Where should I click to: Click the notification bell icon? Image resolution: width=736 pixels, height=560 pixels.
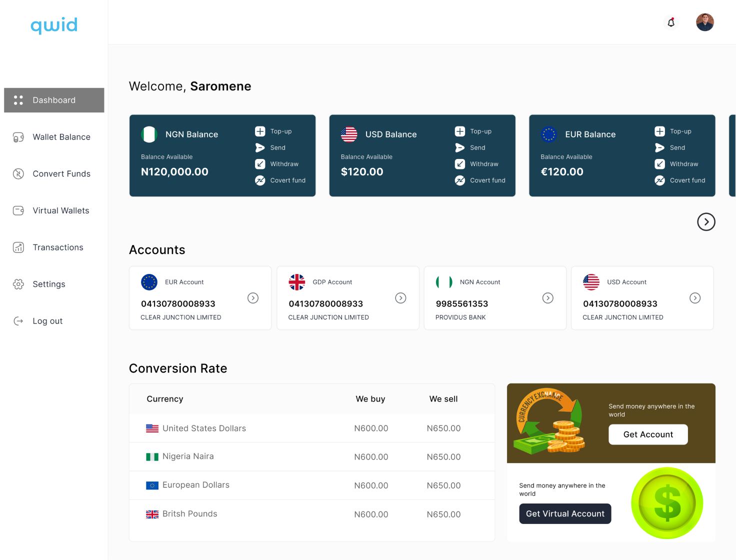[x=671, y=22]
